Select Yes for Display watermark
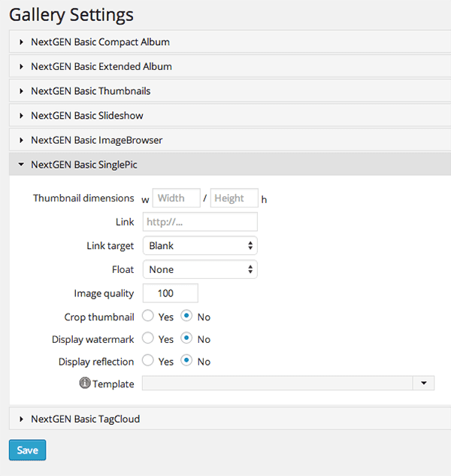 coord(148,338)
